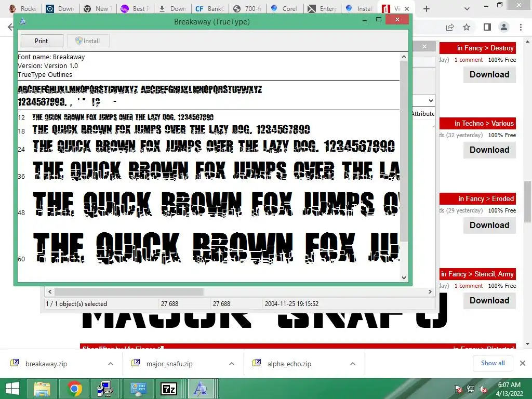Click the Action Center flag tray icon
Image resolution: width=532 pixels, height=399 pixels.
click(x=458, y=390)
